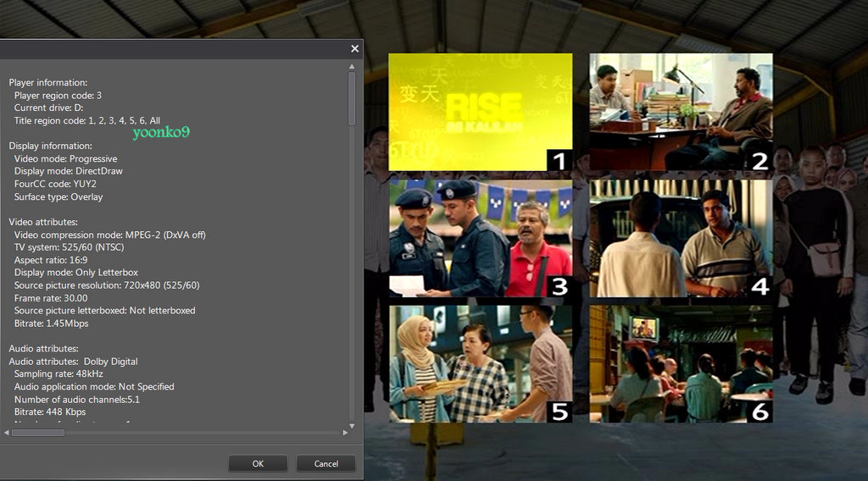The height and width of the screenshot is (481, 868).
Task: Click the 'Video attributes:' heading
Action: (43, 222)
